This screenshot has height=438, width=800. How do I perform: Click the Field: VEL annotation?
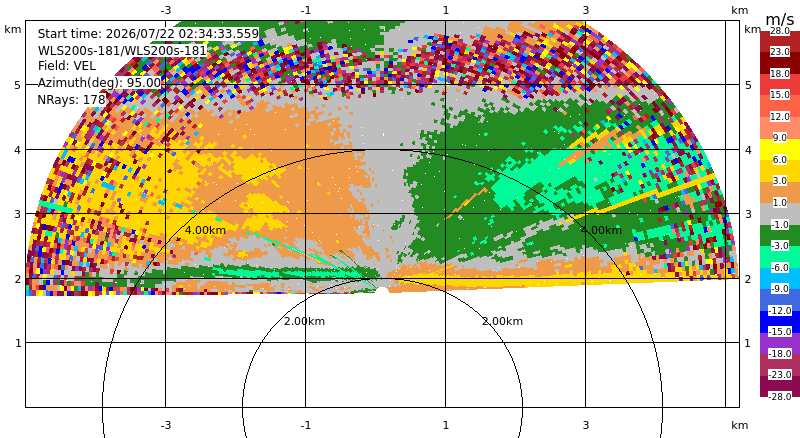pos(67,66)
